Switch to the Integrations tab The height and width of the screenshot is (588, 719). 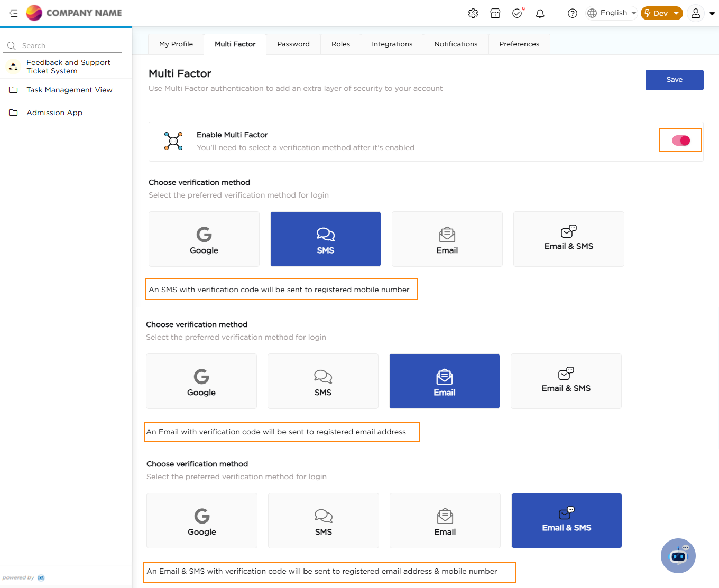coord(392,44)
